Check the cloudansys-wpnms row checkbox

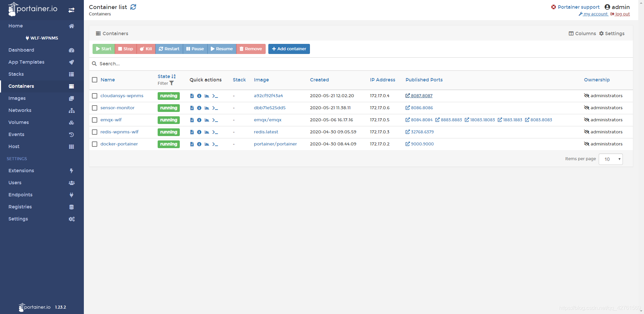coord(95,96)
